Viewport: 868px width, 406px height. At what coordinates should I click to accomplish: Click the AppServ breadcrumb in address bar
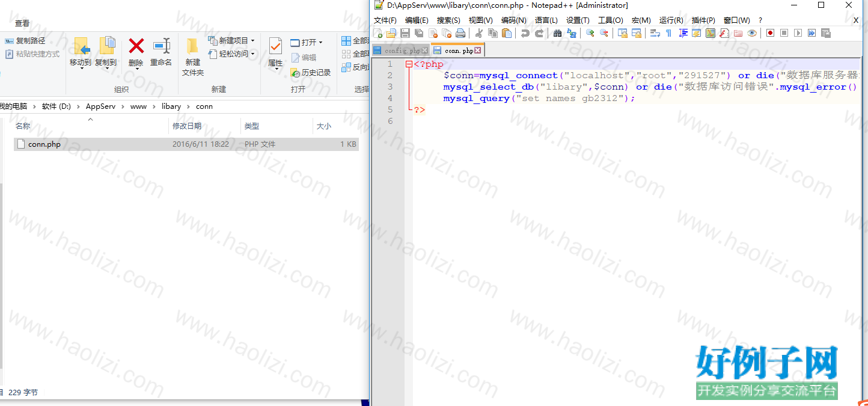[x=99, y=106]
